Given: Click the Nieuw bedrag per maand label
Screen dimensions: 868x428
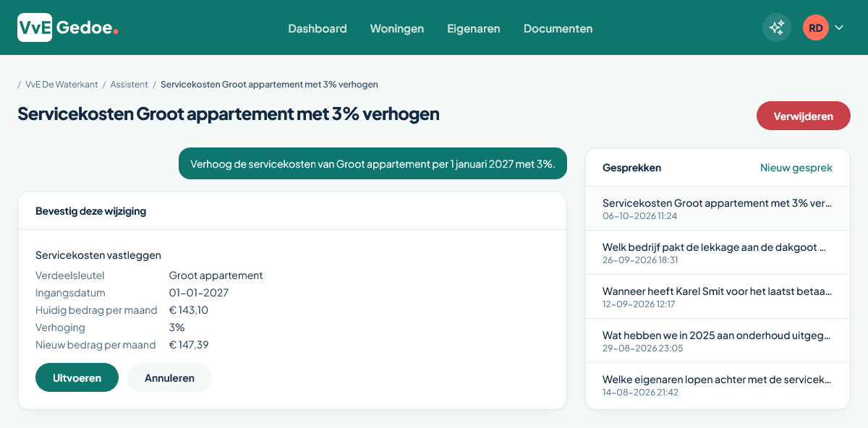Looking at the screenshot, I should point(95,345).
